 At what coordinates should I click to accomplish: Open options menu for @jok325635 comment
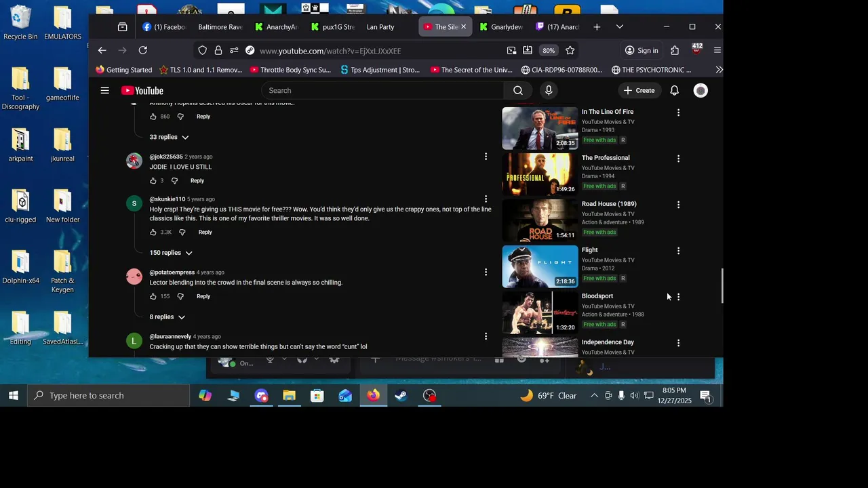tap(486, 157)
